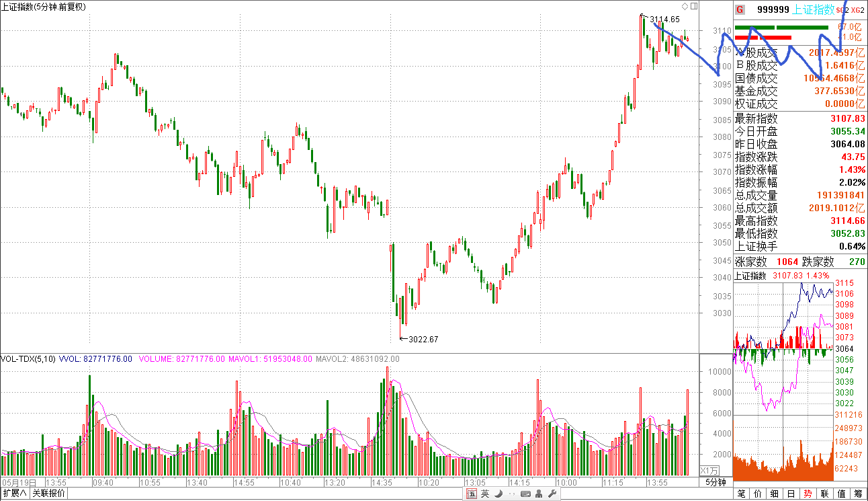Open the 5分钟 period selector

point(715,482)
